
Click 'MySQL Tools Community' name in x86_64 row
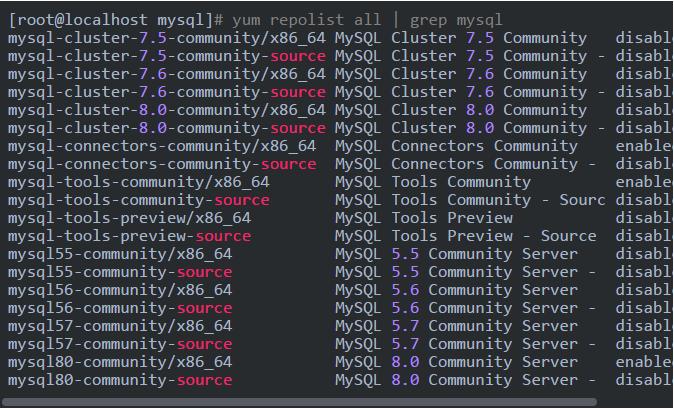pyautogui.click(x=433, y=183)
